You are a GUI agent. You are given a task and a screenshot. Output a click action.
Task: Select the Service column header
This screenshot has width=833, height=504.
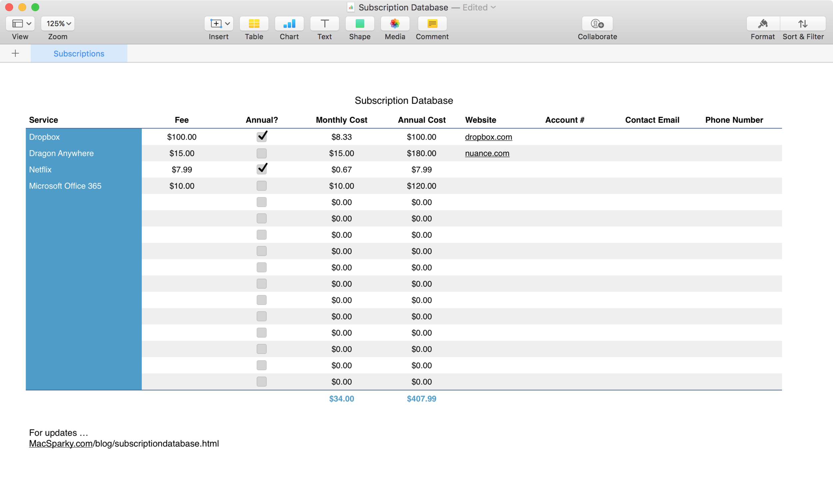click(44, 120)
